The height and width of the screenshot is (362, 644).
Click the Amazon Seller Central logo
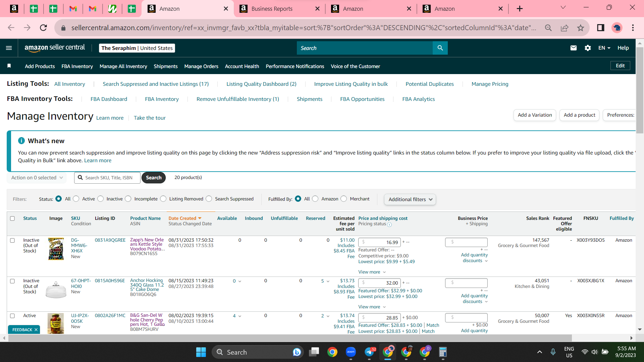(55, 48)
